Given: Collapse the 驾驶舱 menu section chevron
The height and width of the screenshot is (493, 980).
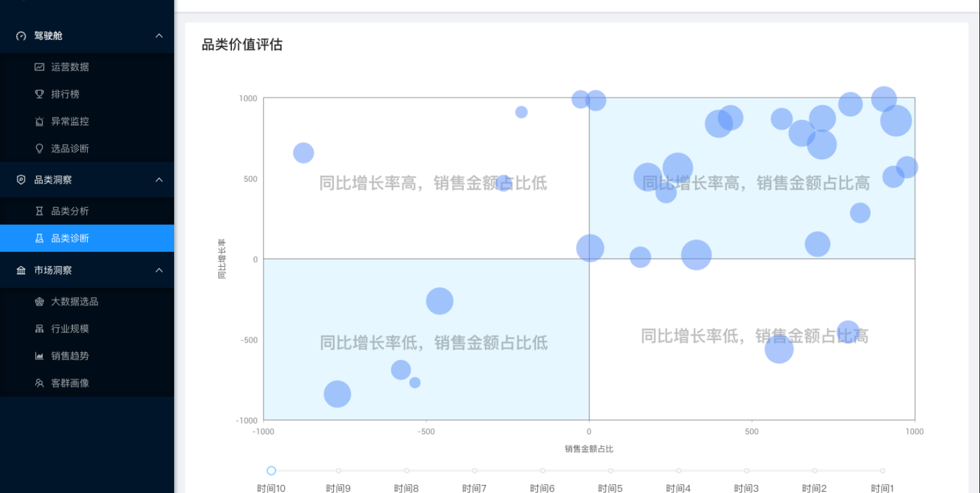Looking at the screenshot, I should pos(159,36).
